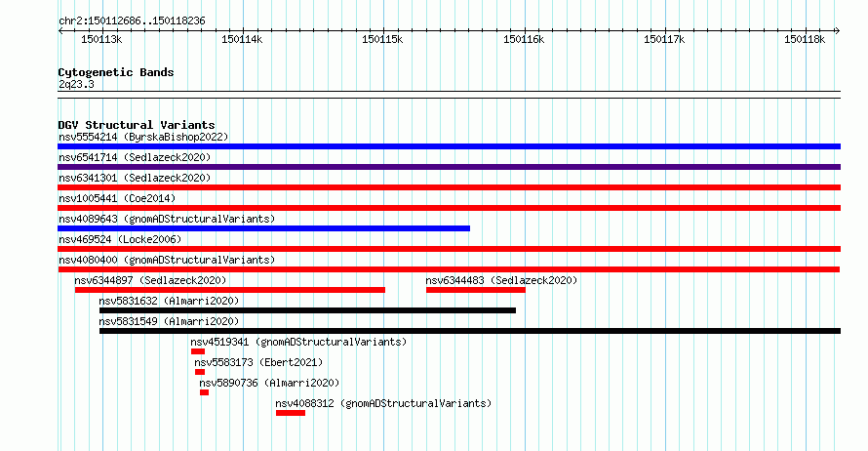Click the red bar beneath nsv4080400
The image size is (868, 451).
(x=449, y=269)
